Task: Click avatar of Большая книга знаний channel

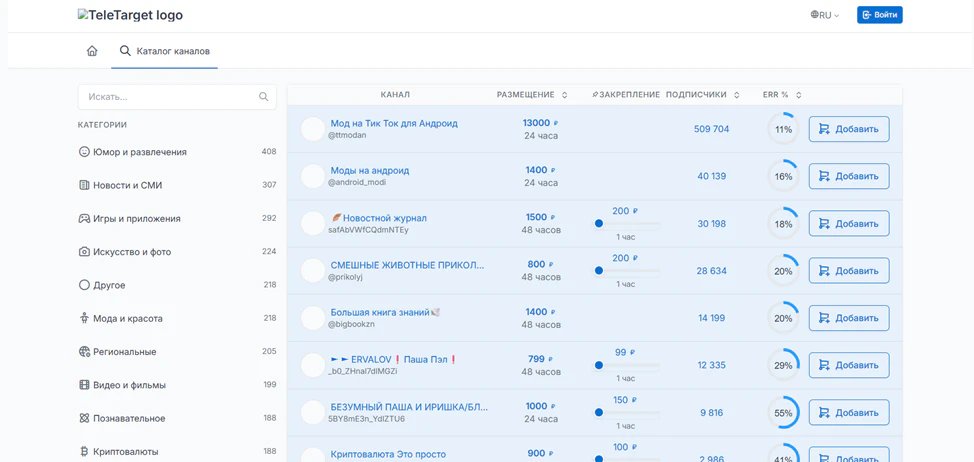Action: [x=313, y=318]
